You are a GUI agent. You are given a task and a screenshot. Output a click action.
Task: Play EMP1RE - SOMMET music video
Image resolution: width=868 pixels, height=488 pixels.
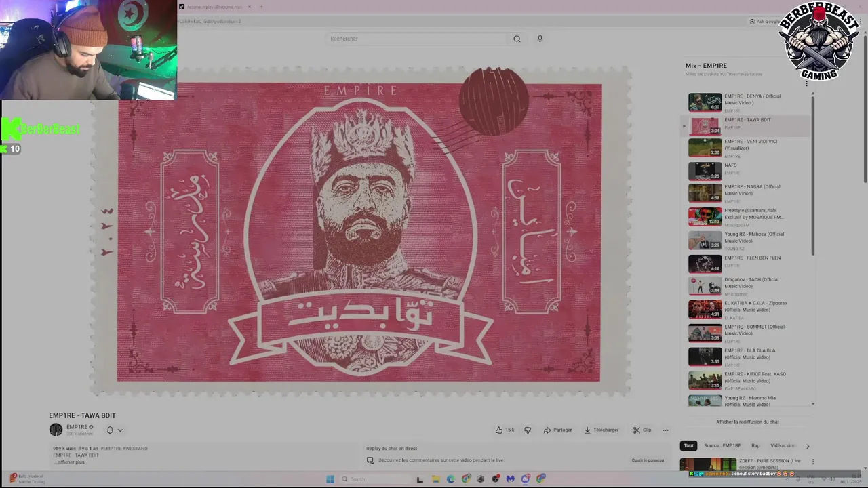(748, 333)
